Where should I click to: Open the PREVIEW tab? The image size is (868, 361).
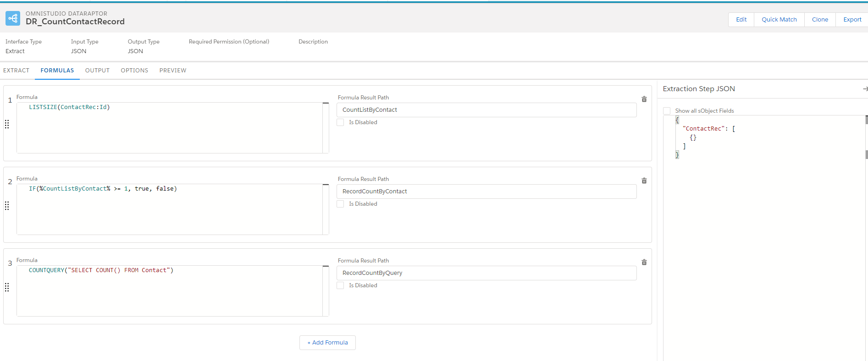173,71
